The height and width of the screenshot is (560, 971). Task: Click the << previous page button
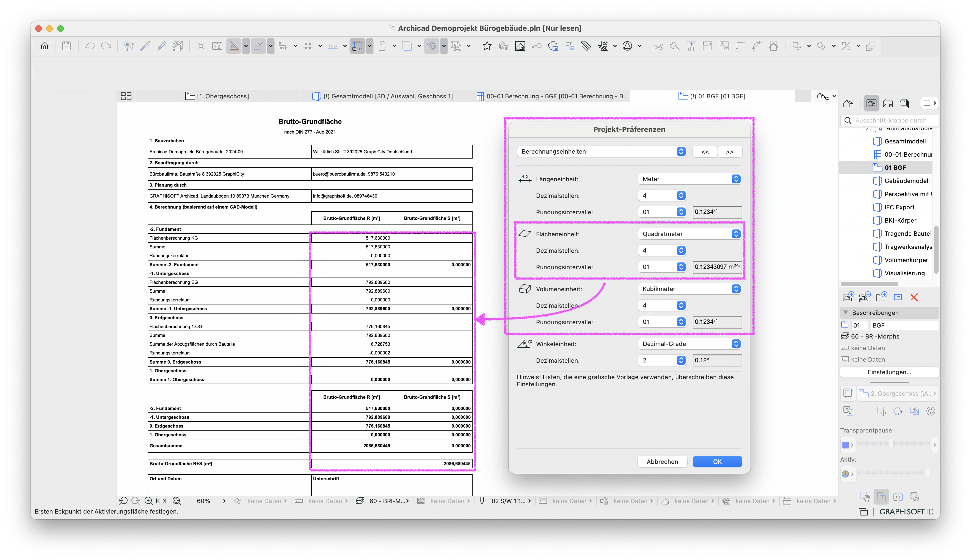705,151
